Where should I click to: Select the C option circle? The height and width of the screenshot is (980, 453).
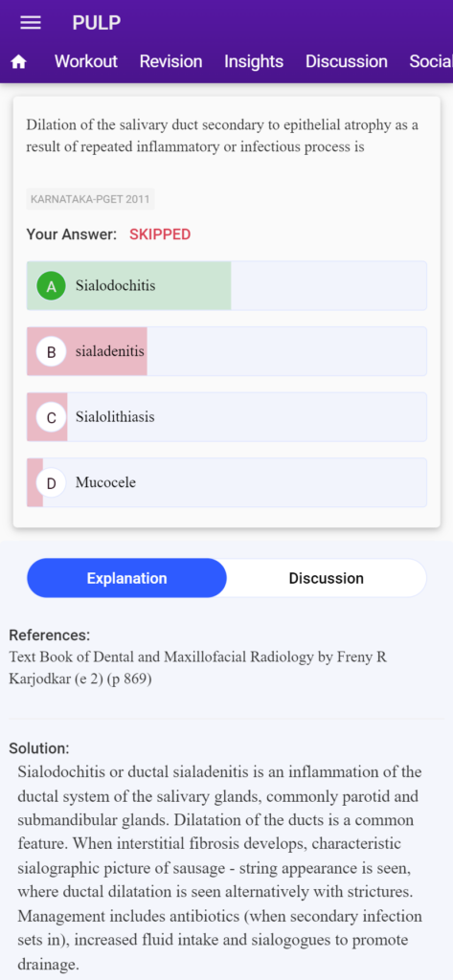coord(52,417)
